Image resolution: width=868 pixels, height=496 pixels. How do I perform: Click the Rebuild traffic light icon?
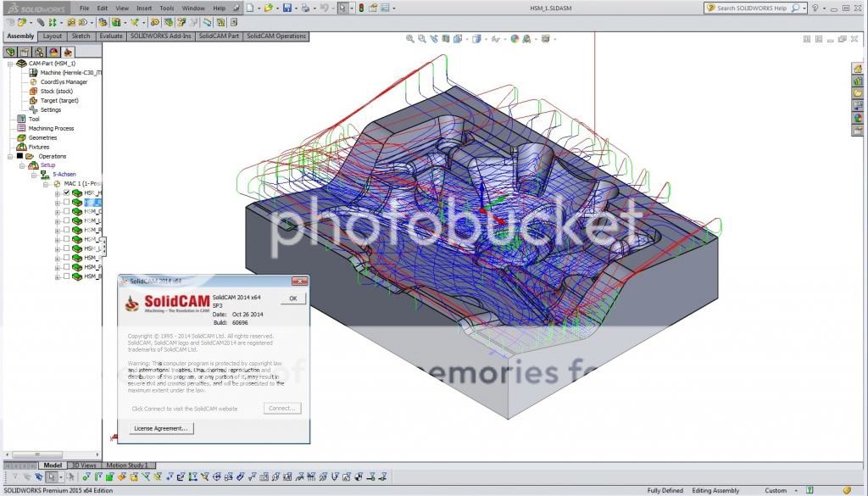(x=362, y=8)
